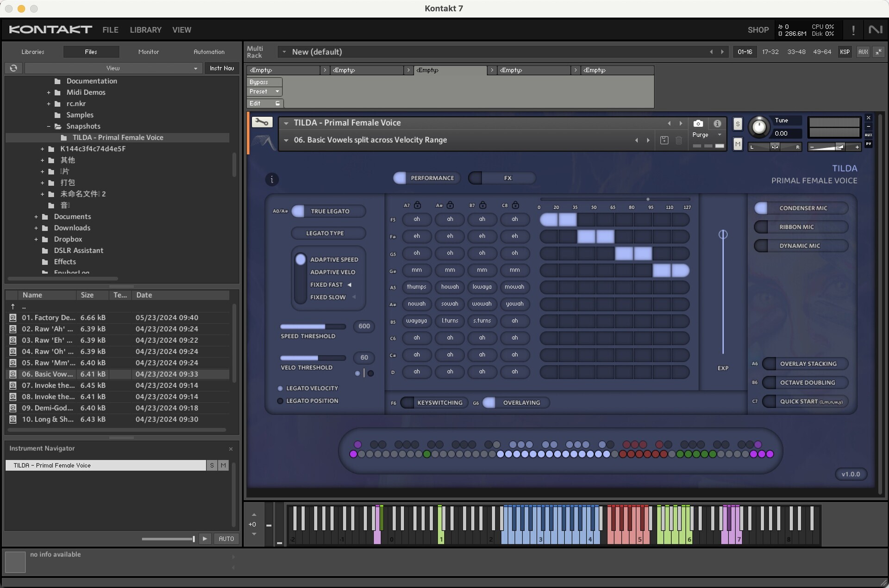This screenshot has height=588, width=889.
Task: Click the AUTO preview button
Action: pyautogui.click(x=226, y=538)
